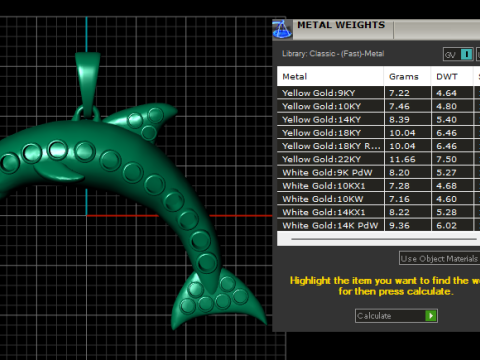Viewport: 480px width, 360px height.
Task: Click the green Calculate arrow icon
Action: click(x=431, y=315)
